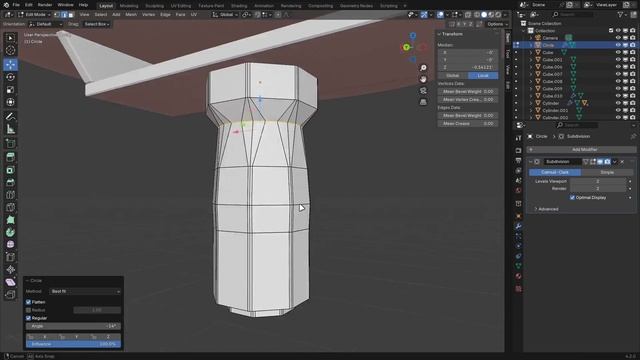Activate the Shear tool

[x=11, y=282]
